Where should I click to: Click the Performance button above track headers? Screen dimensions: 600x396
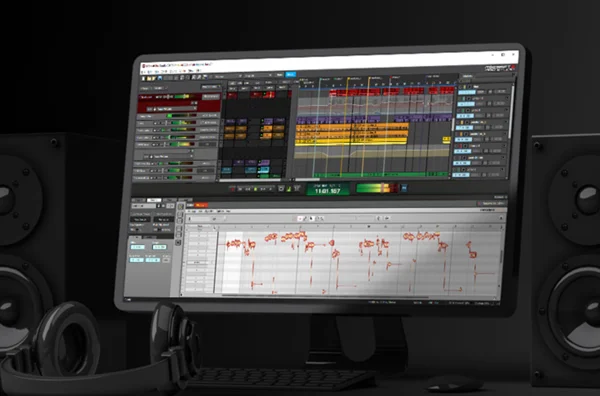[x=210, y=88]
